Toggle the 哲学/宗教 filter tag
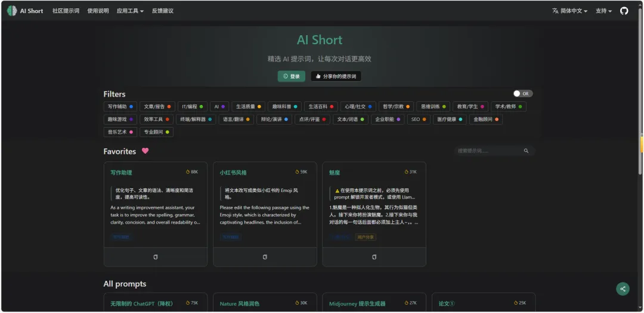The height and width of the screenshot is (313, 644). coord(396,106)
